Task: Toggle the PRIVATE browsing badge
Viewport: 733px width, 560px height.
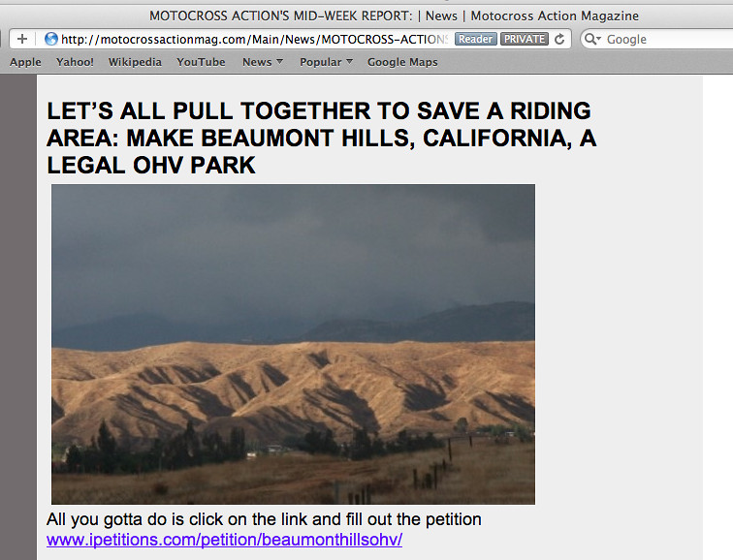Action: click(525, 39)
